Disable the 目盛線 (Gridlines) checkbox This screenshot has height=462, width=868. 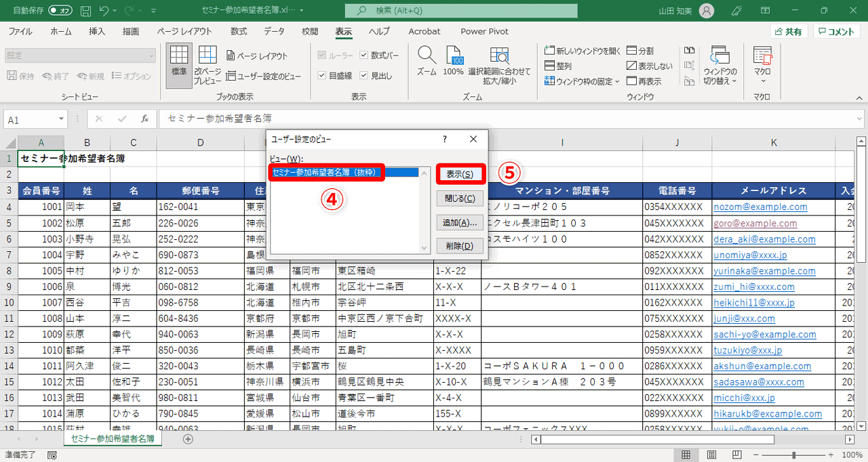click(x=321, y=75)
